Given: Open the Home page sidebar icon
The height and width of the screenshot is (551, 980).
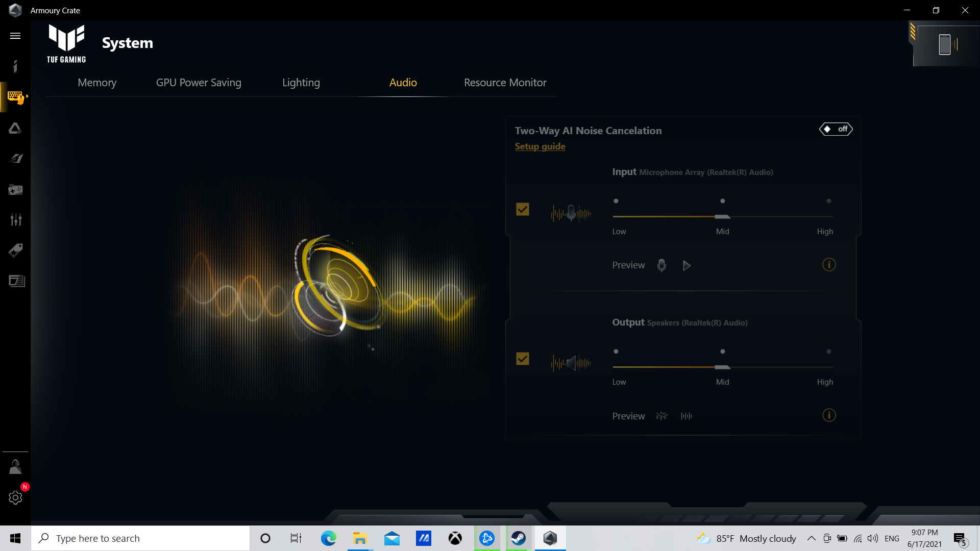Looking at the screenshot, I should (x=15, y=66).
